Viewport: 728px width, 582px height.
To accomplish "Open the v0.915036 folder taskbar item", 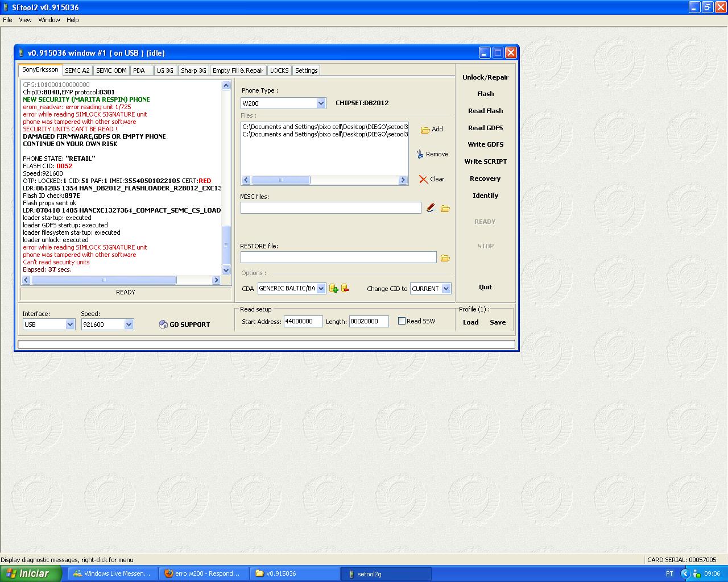I will pos(295,574).
